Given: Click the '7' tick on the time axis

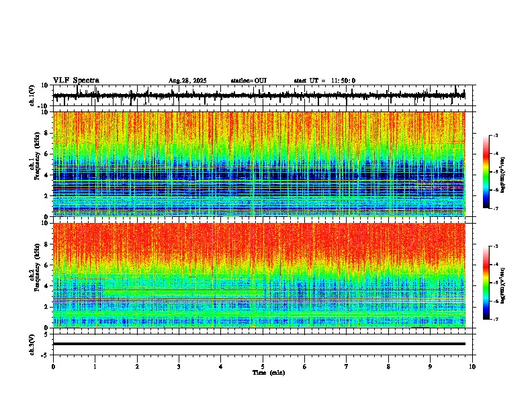Looking at the screenshot, I should [x=347, y=367].
